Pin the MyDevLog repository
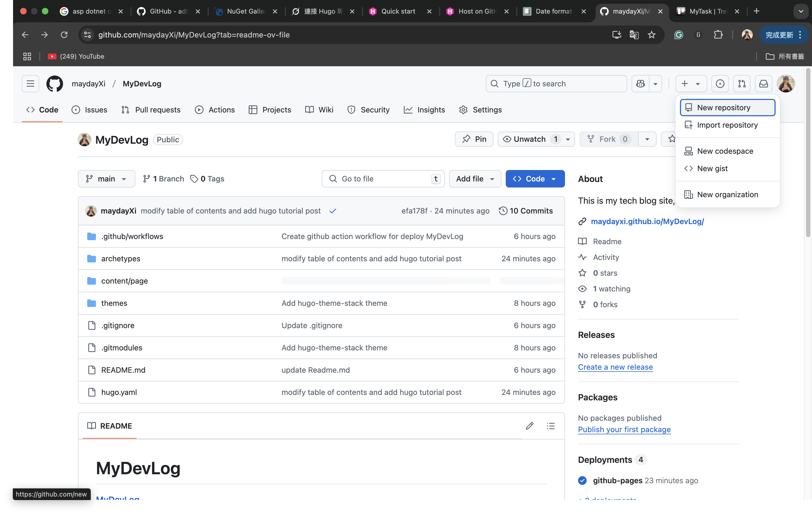812x515 pixels. tap(474, 139)
